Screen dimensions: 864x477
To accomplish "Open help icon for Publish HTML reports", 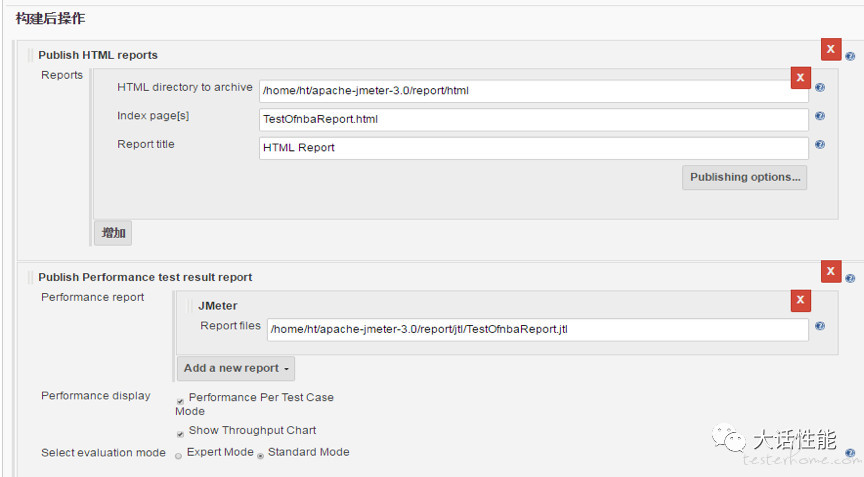I will [x=850, y=56].
